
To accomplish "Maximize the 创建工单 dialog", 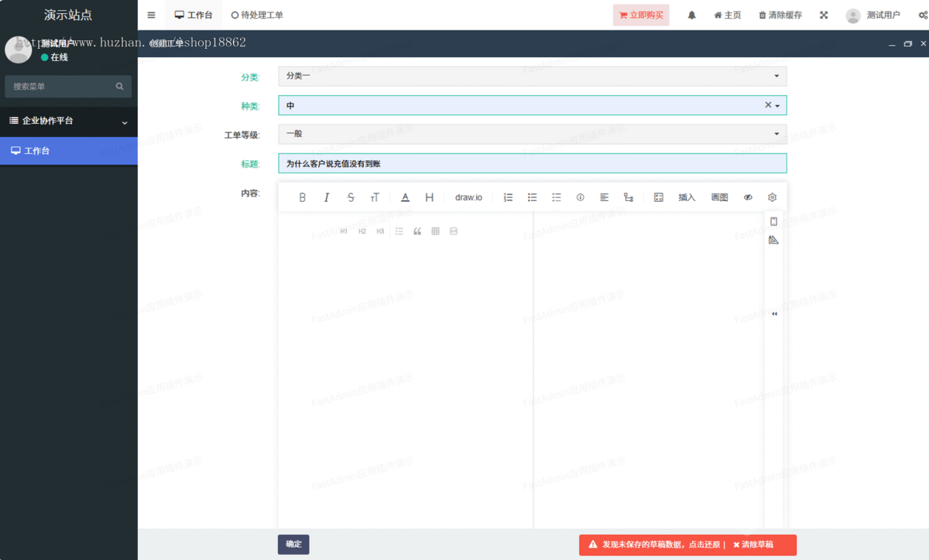I will coord(908,44).
